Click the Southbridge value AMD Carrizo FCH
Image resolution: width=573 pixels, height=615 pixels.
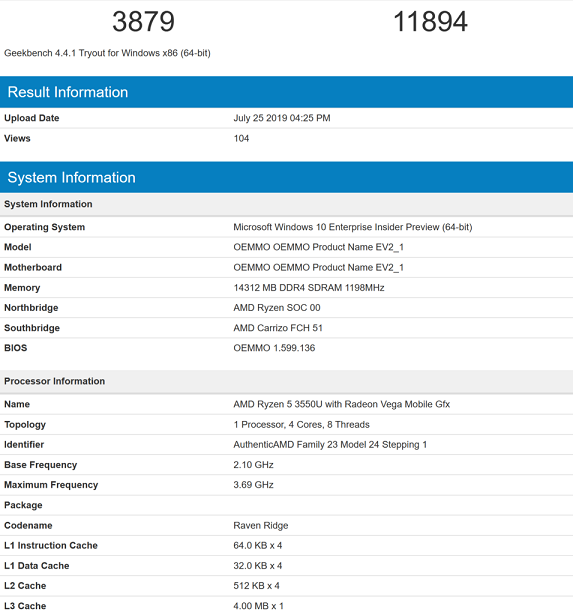278,328
